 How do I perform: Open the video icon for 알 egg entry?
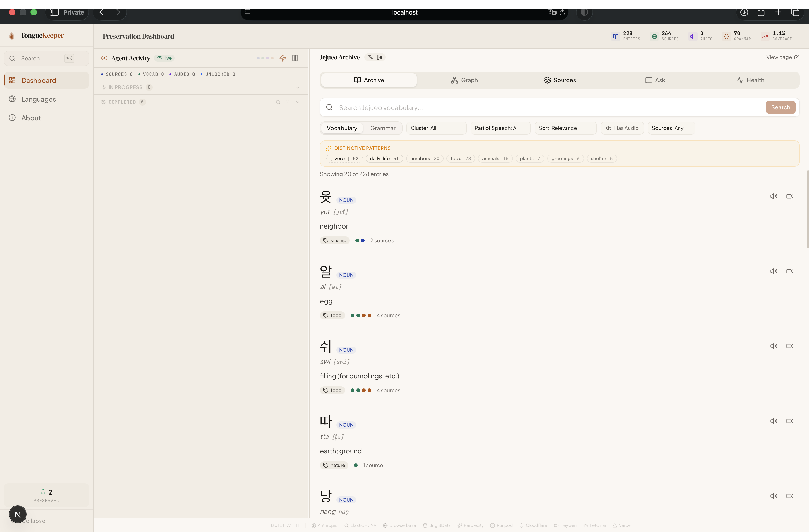click(790, 271)
